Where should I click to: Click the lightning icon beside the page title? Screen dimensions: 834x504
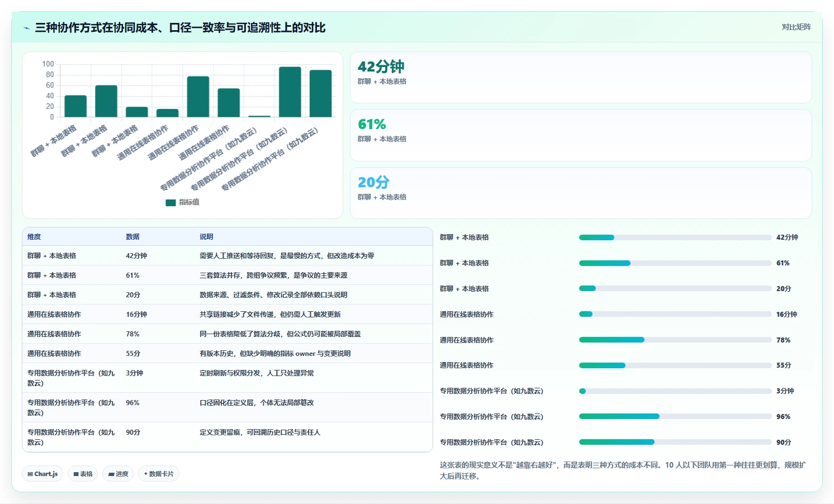26,28
